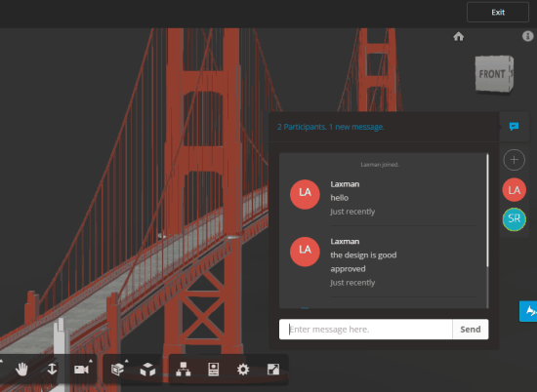Image resolution: width=537 pixels, height=392 pixels.
Task: Click the Send button
Action: point(471,330)
